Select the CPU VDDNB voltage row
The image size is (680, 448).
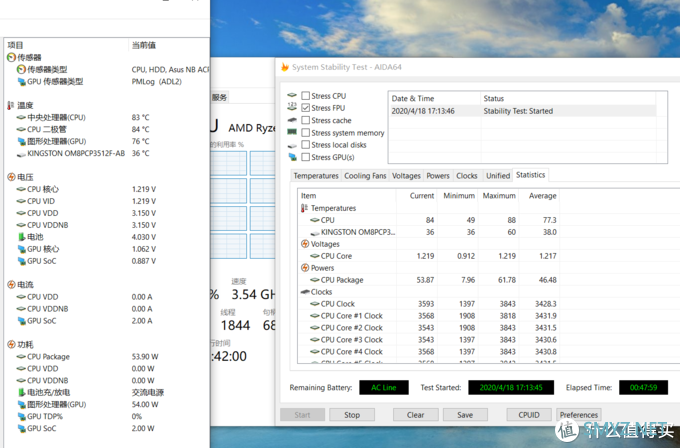pos(107,225)
